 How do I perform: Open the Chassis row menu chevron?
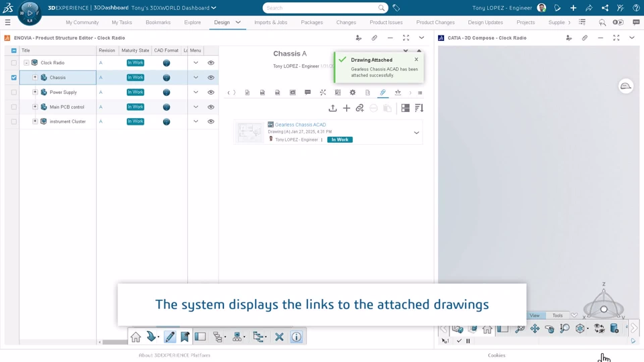[195, 77]
